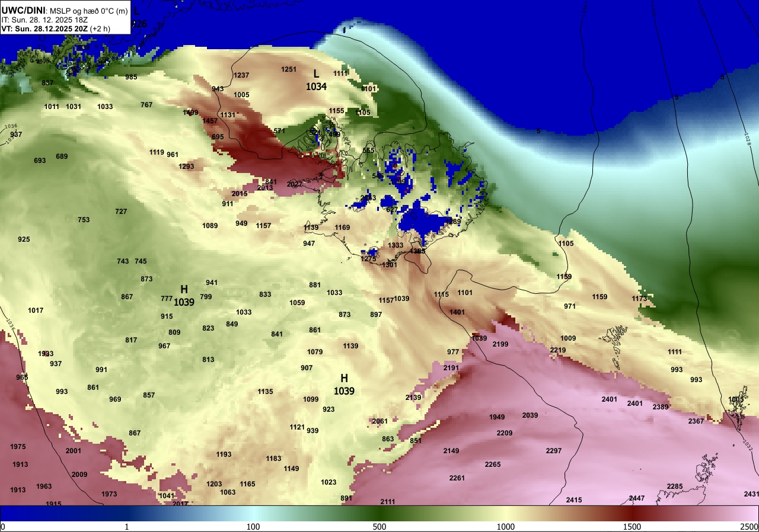Click the map value '2367'

(696, 421)
